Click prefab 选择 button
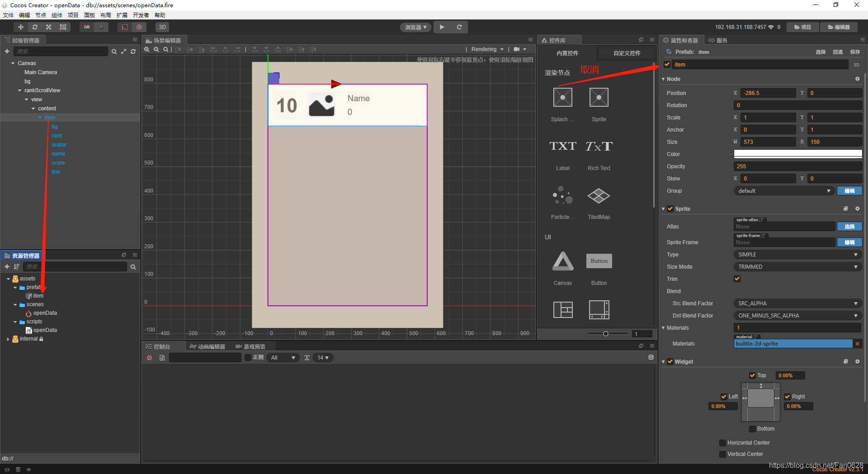Viewport: 868px width, 474px height. [821, 52]
